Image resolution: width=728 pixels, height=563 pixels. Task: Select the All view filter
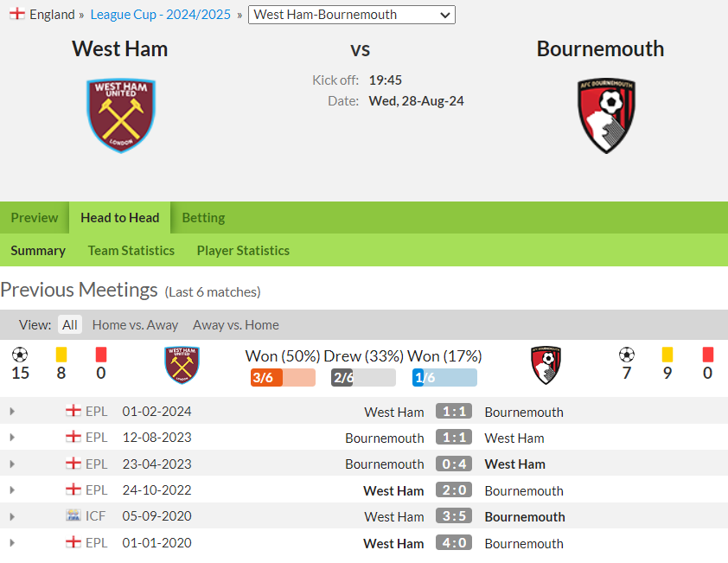(x=70, y=324)
